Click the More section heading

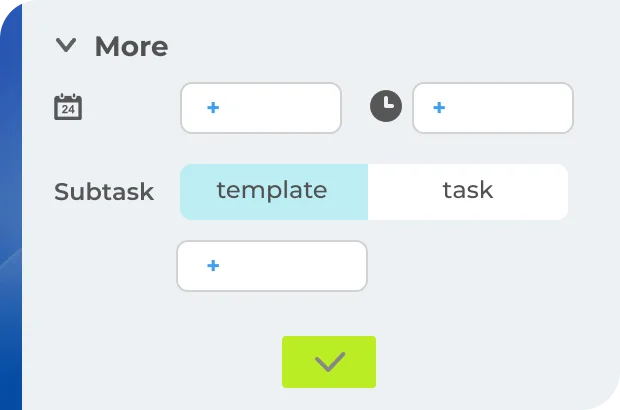click(131, 46)
